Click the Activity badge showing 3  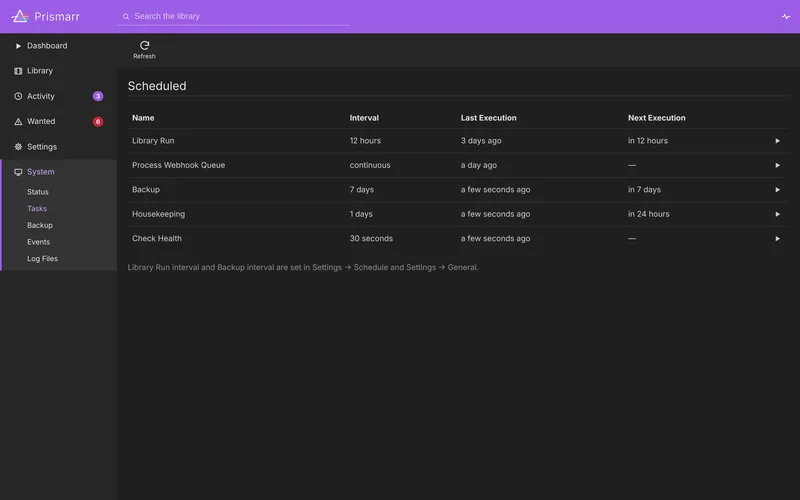(98, 96)
